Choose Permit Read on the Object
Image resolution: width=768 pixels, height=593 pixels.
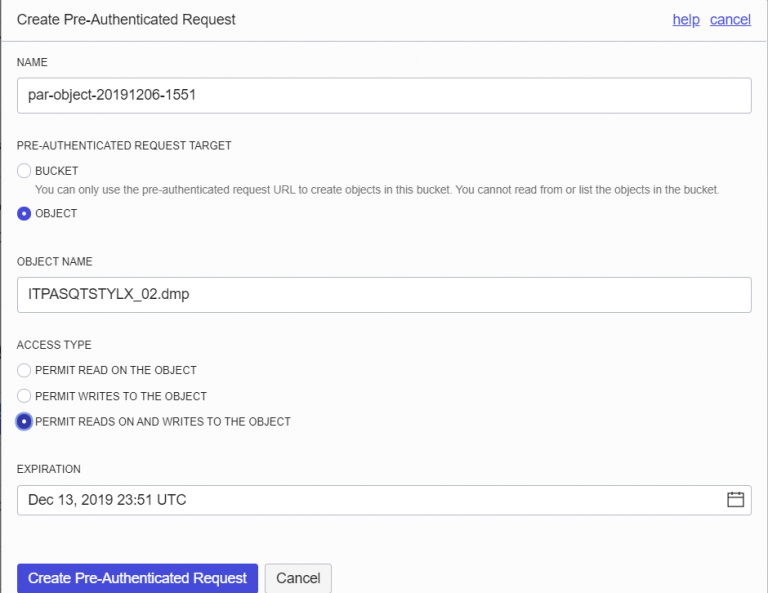[25, 370]
